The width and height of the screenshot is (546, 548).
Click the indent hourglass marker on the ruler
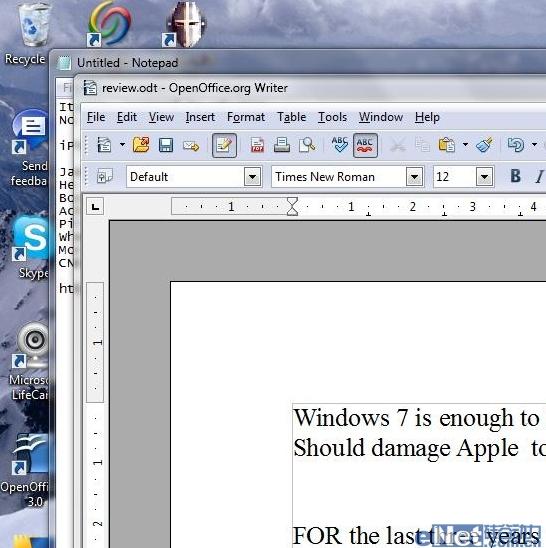[292, 207]
